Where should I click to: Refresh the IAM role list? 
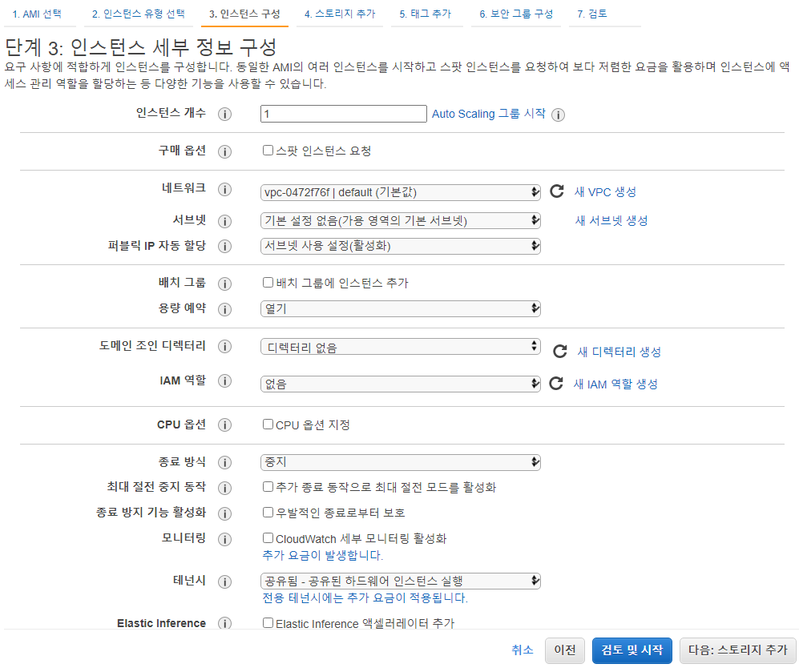click(556, 384)
